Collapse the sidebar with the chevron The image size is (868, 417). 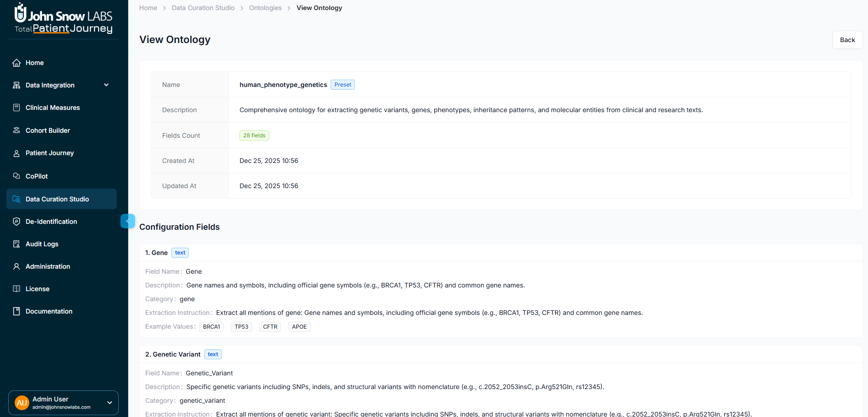click(128, 221)
